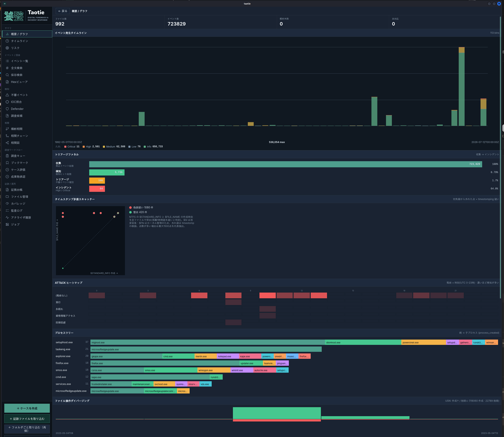This screenshot has height=437, width=504.
Task: Click the ケース評価 check-circle icon
Action: click(7, 170)
